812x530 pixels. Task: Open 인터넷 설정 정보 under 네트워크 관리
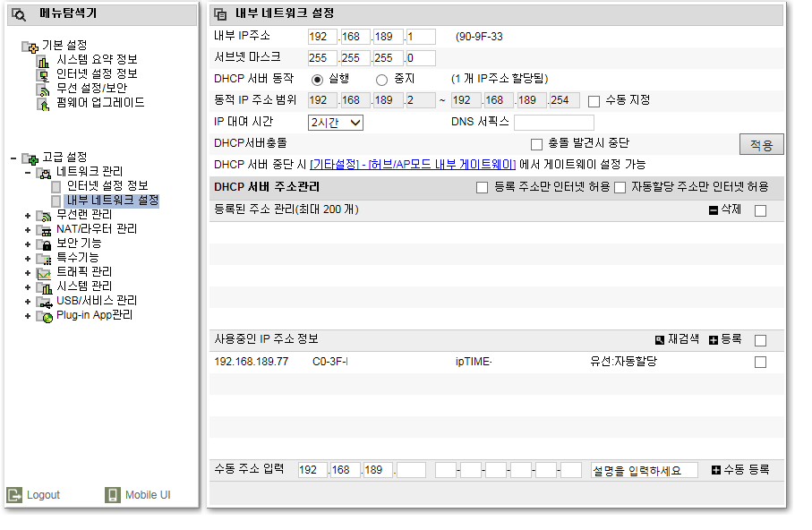point(107,185)
